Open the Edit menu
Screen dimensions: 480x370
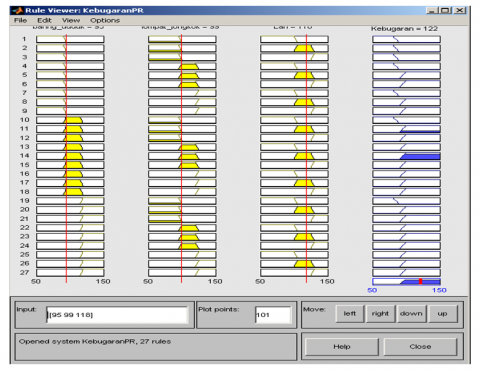point(44,20)
